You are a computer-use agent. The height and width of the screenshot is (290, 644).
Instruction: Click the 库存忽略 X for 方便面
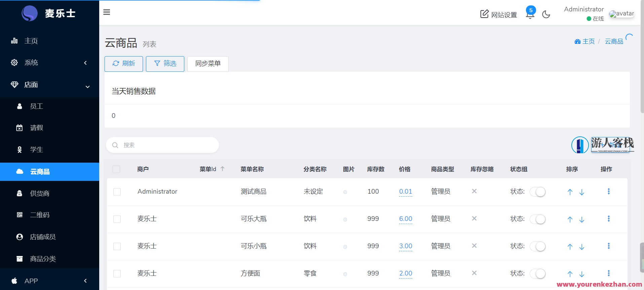pos(474,273)
